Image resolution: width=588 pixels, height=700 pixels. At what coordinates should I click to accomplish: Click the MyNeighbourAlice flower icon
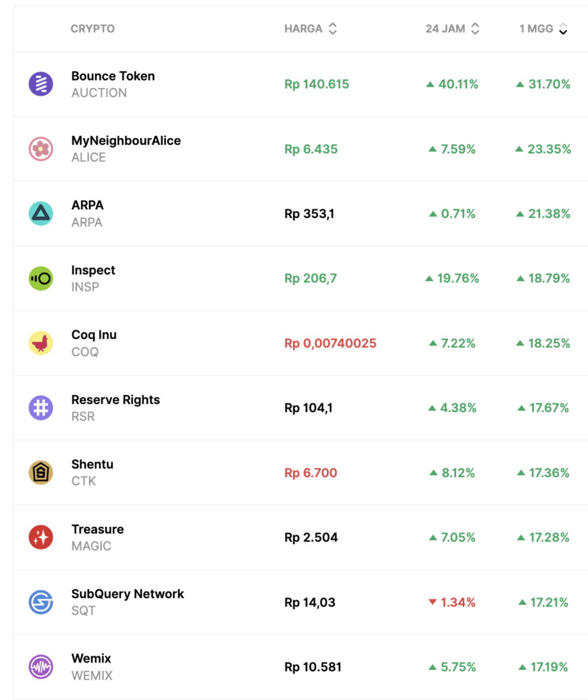click(x=40, y=149)
